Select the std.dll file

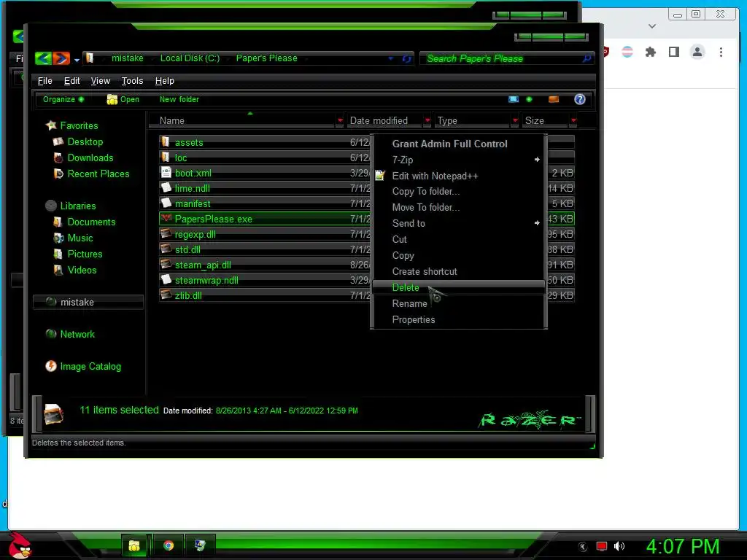click(187, 249)
